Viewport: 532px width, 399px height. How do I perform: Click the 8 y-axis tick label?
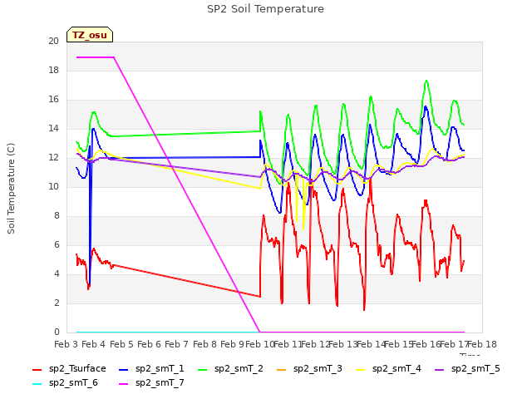[57, 216]
